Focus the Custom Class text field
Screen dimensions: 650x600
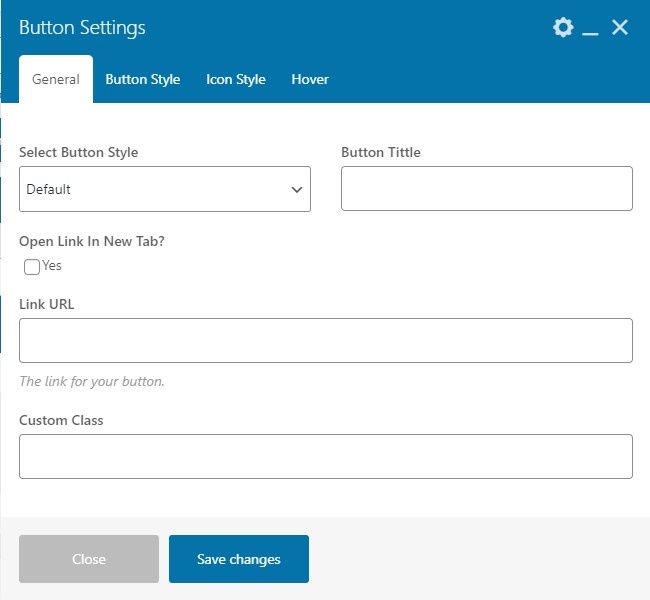pyautogui.click(x=325, y=456)
